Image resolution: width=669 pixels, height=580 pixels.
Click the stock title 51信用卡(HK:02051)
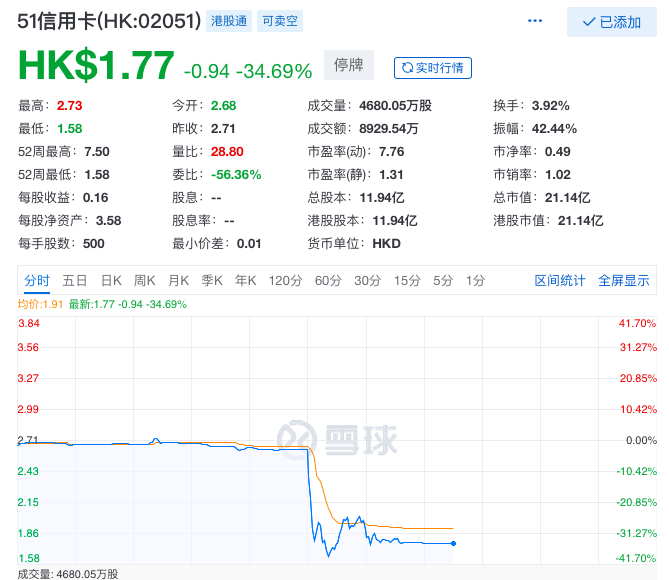click(x=109, y=20)
